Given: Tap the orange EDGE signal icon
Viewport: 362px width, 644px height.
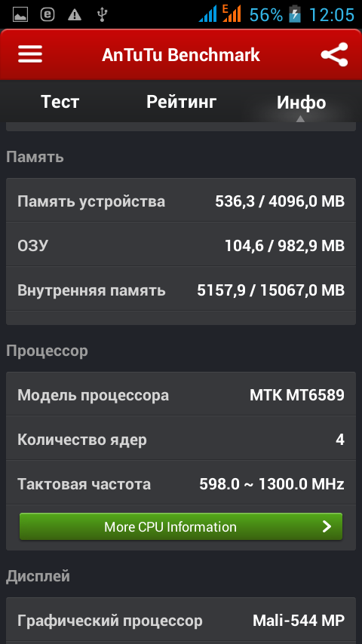Looking at the screenshot, I should [x=232, y=14].
